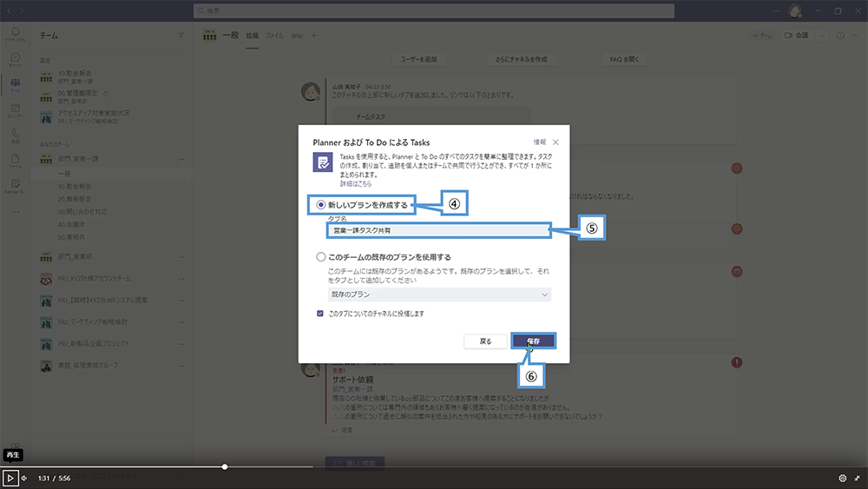Open more apps ellipsis in sidebar
This screenshot has height=489, width=868.
[15, 212]
